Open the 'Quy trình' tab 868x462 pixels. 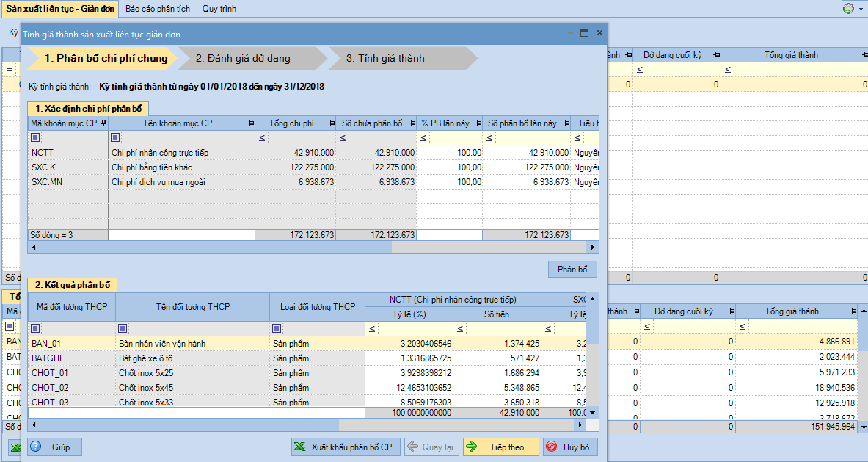219,9
